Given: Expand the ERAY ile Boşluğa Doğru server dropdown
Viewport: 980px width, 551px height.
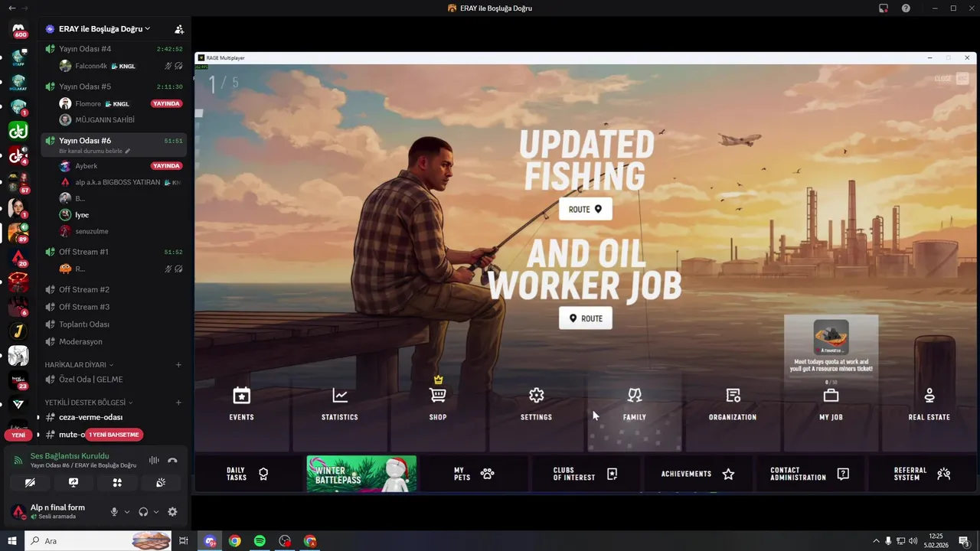Looking at the screenshot, I should point(104,29).
